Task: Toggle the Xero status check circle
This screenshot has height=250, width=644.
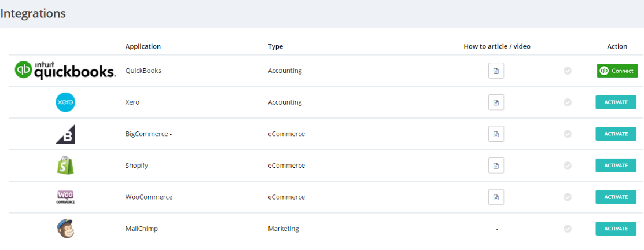Action: 568,102
